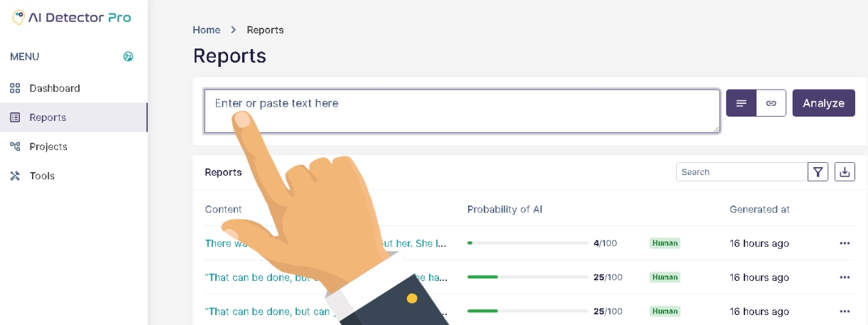Click the Dashboard grid icon
Image resolution: width=868 pixels, height=325 pixels.
point(15,88)
